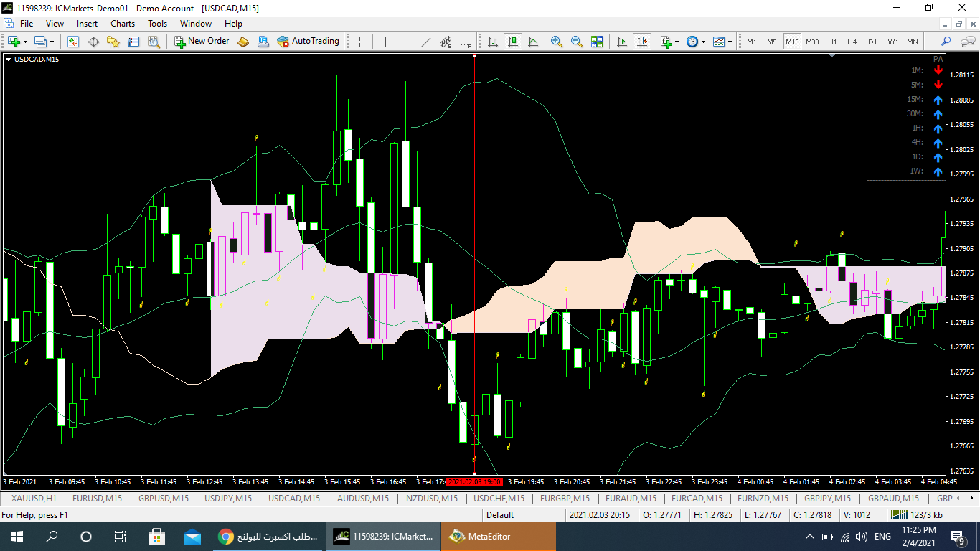Click the red date marker on time axis
The height and width of the screenshot is (551, 980).
(x=474, y=481)
